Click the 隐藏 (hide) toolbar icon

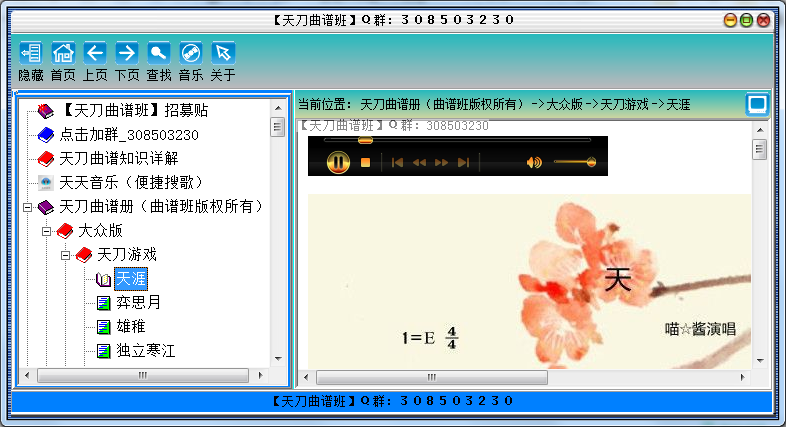coord(30,52)
